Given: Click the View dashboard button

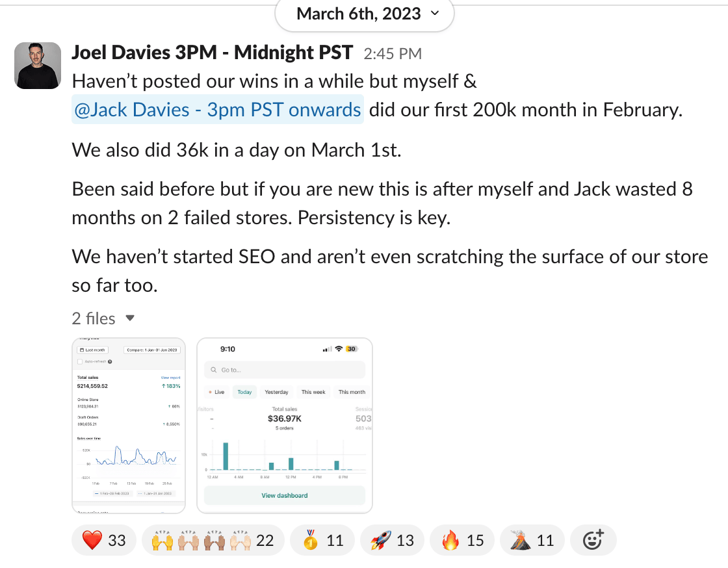Looking at the screenshot, I should (285, 495).
